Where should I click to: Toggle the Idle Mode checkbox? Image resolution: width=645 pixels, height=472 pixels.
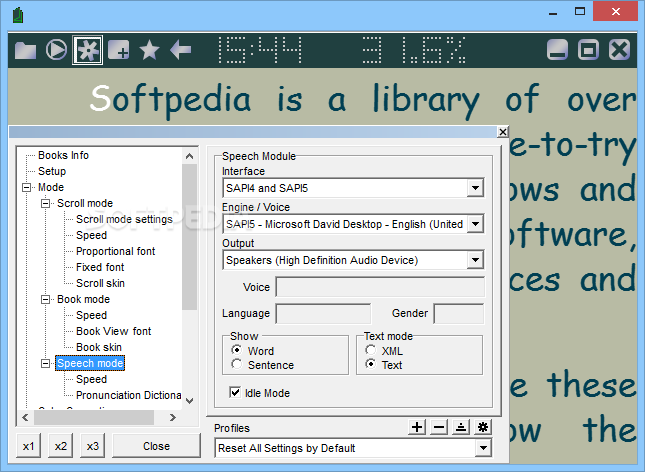tap(235, 393)
